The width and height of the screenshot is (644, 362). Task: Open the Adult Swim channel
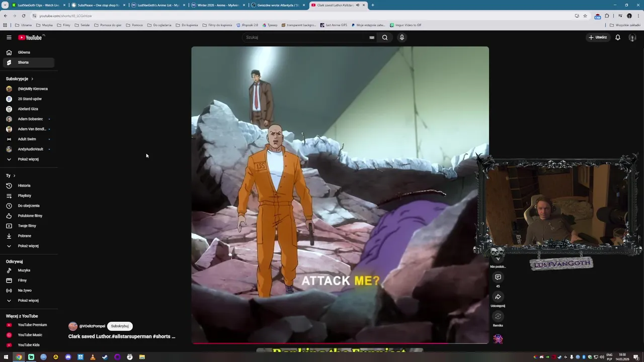pos(29,139)
